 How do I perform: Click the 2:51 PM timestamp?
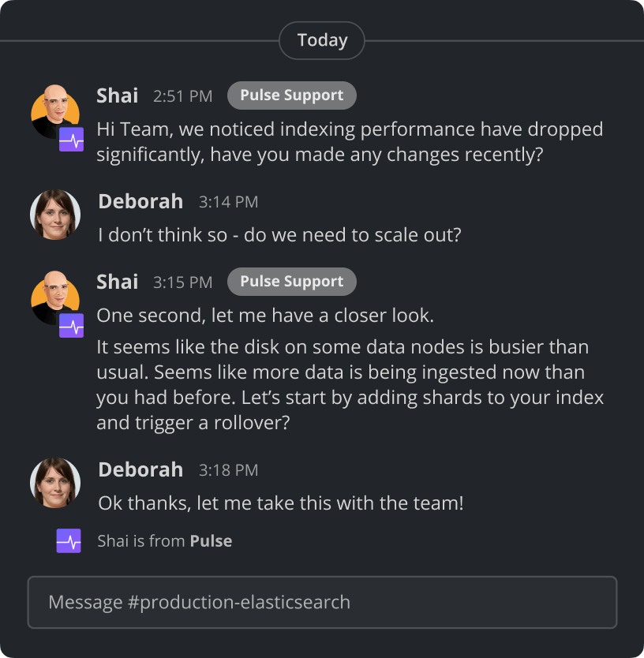tap(182, 96)
